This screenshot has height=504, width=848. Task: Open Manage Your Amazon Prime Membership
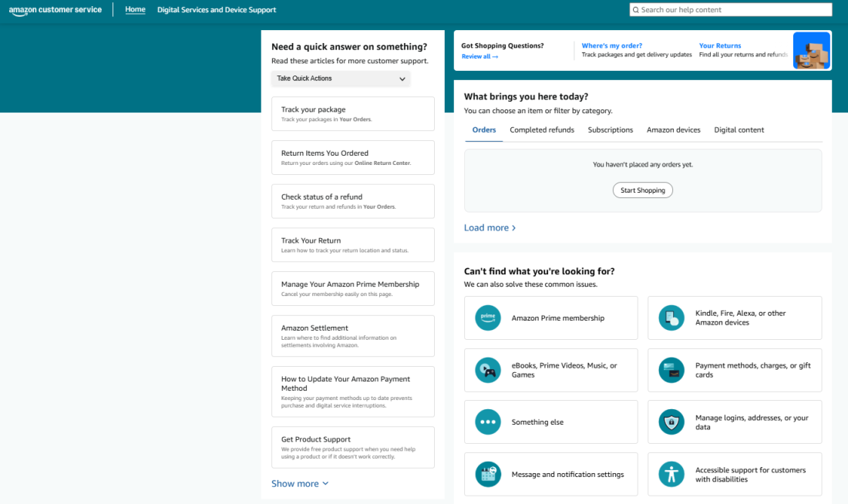[x=352, y=289]
